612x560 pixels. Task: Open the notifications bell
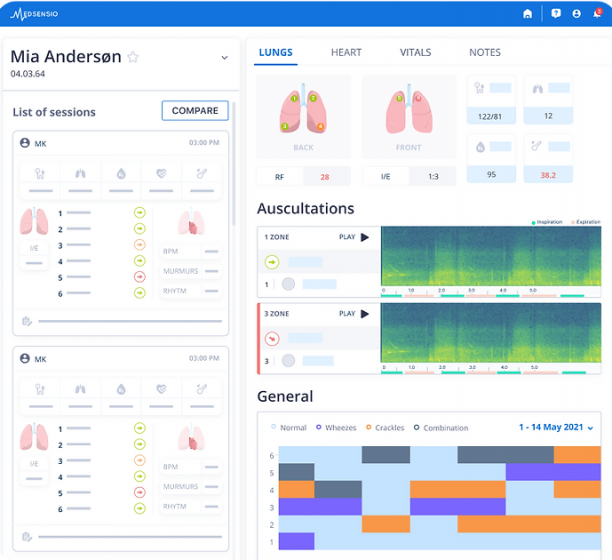tap(597, 14)
